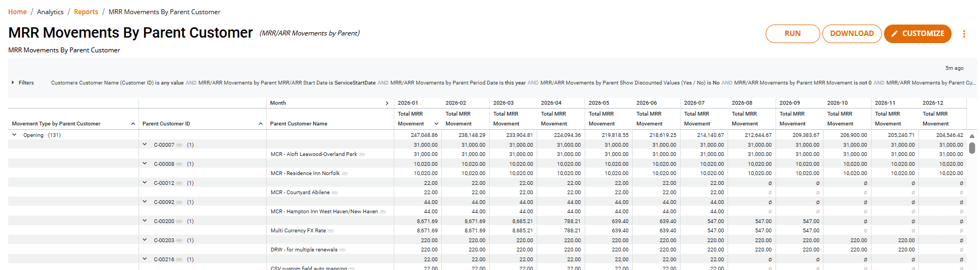This screenshot has height=270, width=980.
Task: Click the MCR - Courtyard Abilene customer name
Action: point(300,193)
